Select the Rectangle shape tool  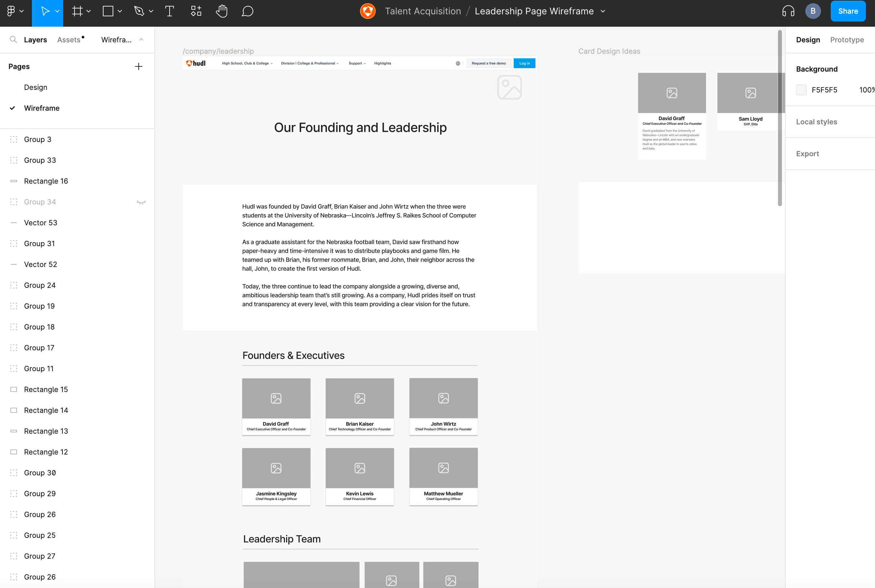coord(108,11)
